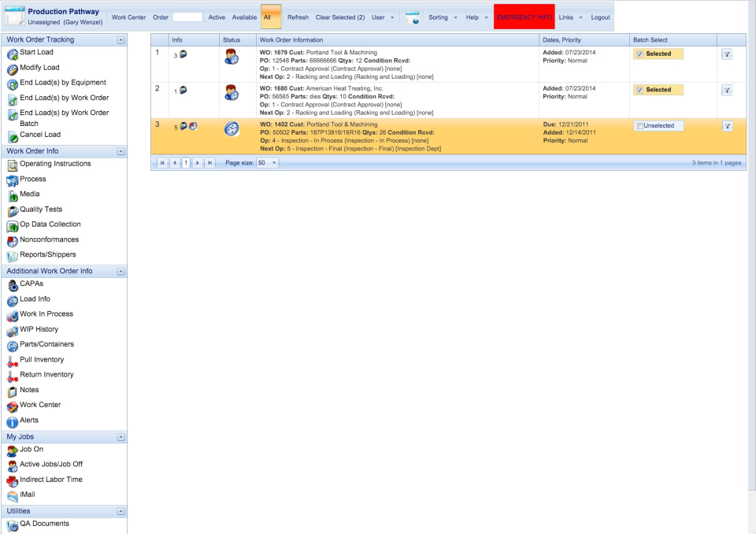Click the Work Order Information column header
Screen dimensions: 756x534
(x=397, y=40)
